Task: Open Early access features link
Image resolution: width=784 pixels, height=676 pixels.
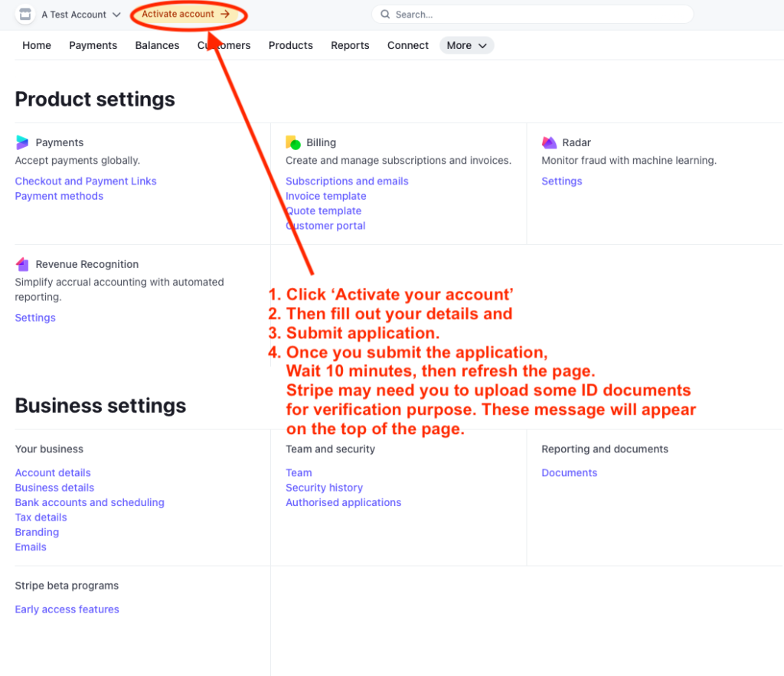Action: tap(67, 609)
